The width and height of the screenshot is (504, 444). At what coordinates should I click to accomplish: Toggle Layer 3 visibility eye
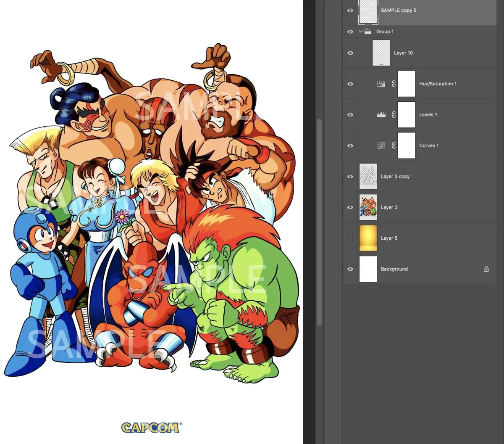[x=350, y=207]
